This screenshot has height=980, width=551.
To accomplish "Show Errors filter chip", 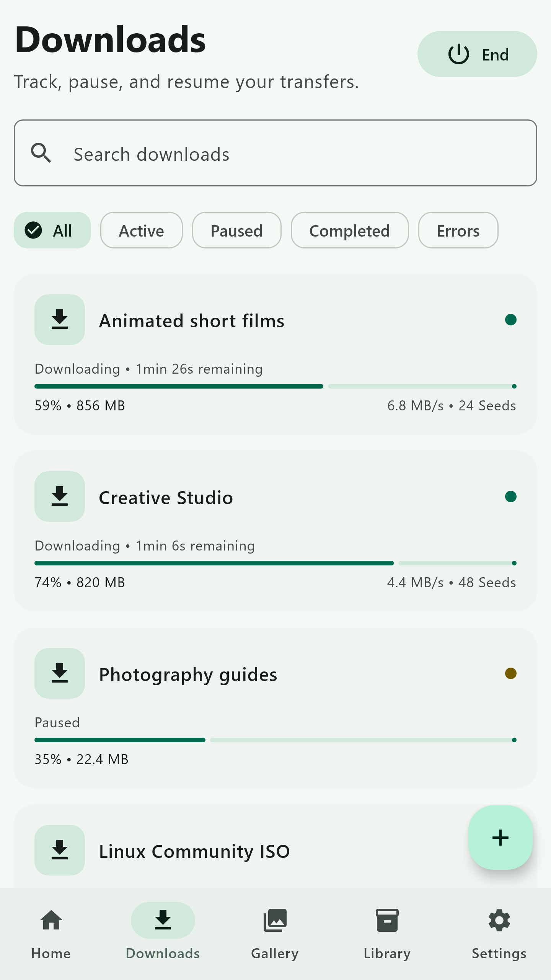I will tap(458, 230).
